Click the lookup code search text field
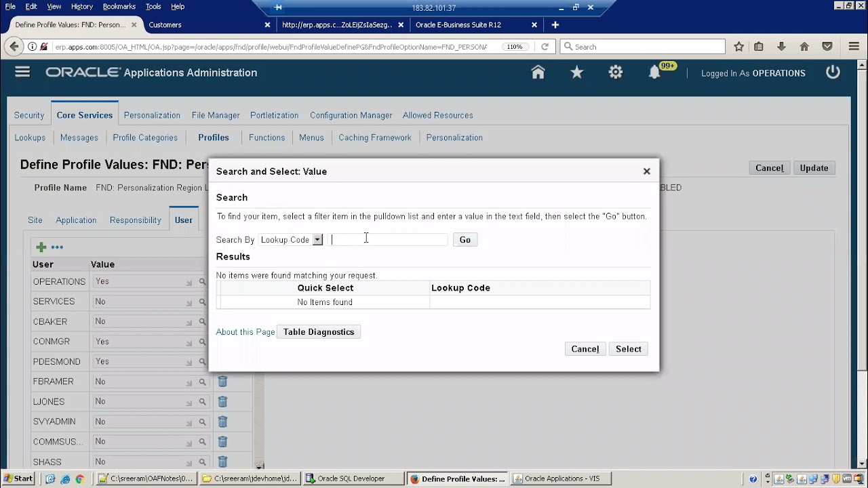The height and width of the screenshot is (488, 868). pos(389,239)
